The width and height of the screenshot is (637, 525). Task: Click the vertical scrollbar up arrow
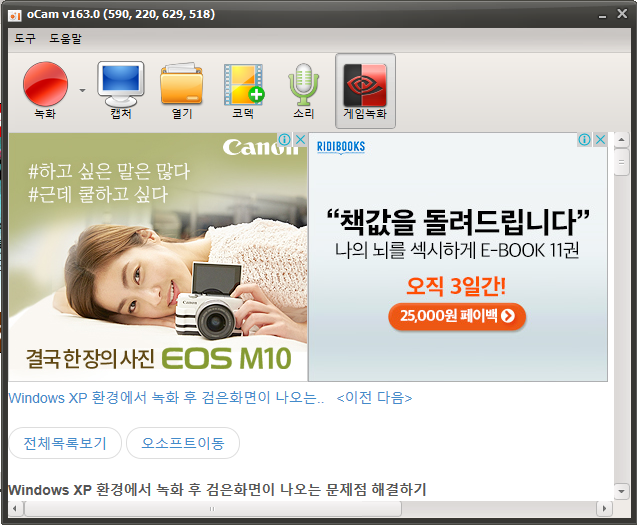click(622, 140)
